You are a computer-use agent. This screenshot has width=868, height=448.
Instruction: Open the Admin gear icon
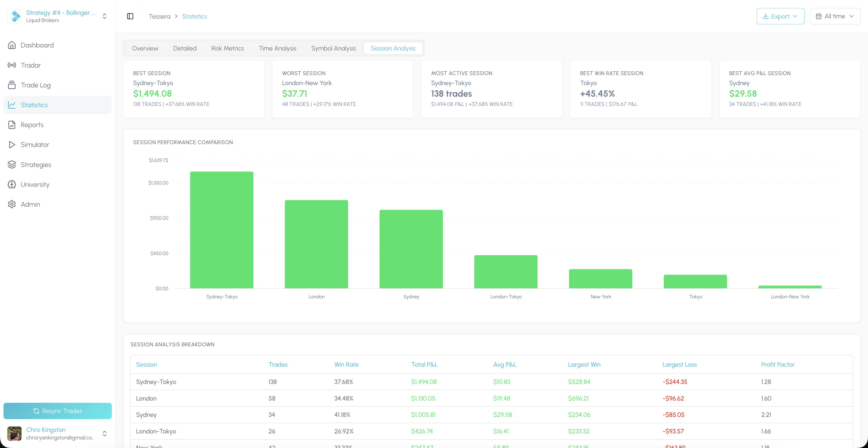click(12, 204)
